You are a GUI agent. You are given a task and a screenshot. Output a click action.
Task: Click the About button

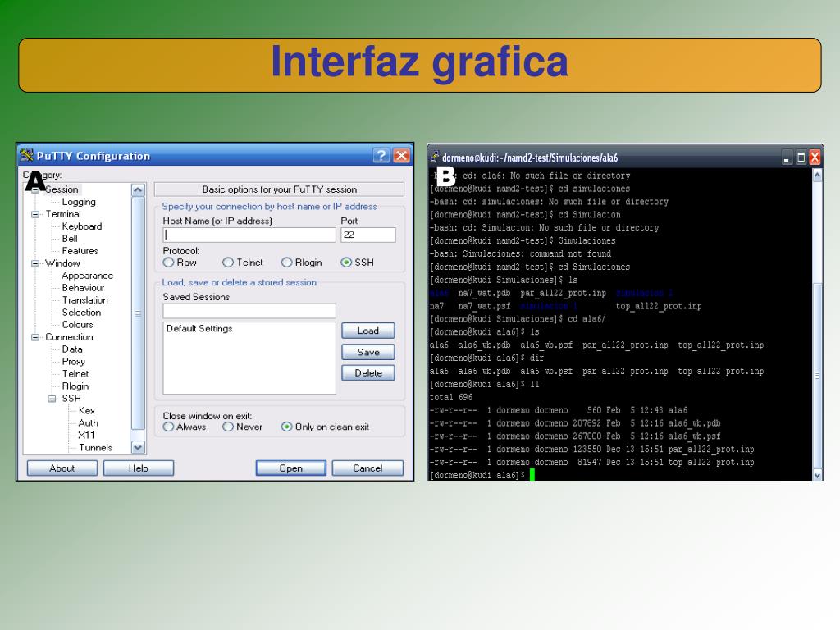62,468
